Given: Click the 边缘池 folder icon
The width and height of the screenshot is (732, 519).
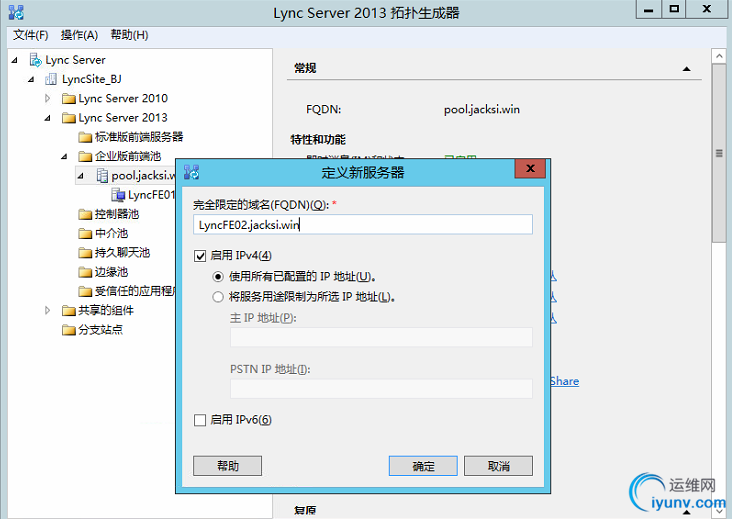Looking at the screenshot, I should coord(85,272).
